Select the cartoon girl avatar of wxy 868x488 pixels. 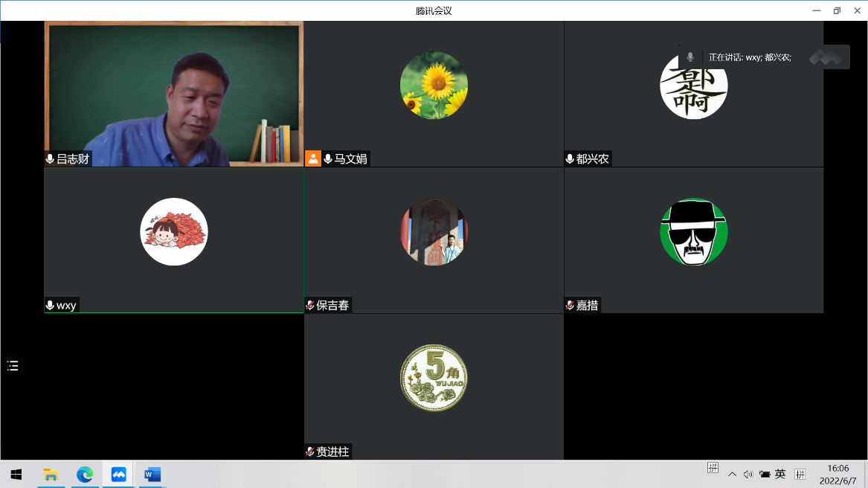pos(174,231)
